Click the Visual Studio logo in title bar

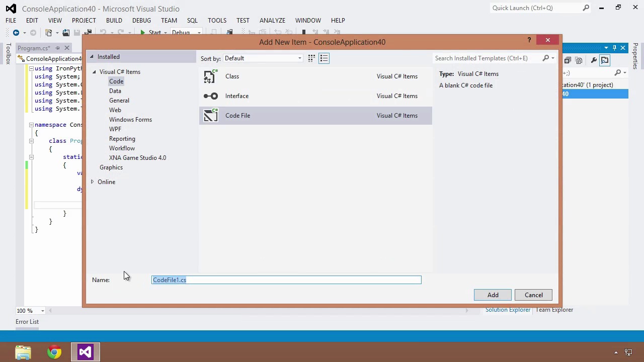point(11,9)
